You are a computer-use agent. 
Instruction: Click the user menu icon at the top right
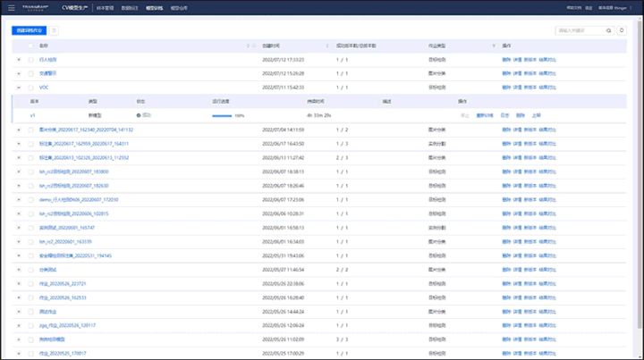(631, 8)
